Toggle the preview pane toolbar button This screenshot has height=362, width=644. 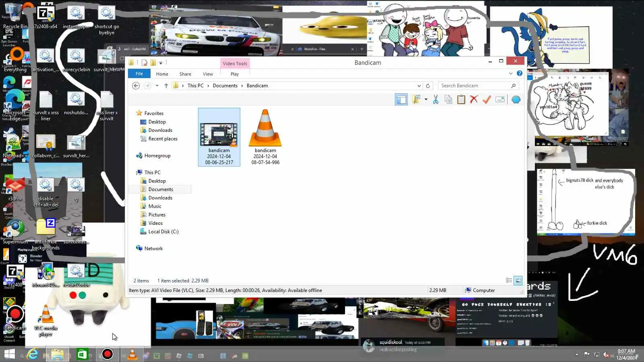click(x=401, y=100)
